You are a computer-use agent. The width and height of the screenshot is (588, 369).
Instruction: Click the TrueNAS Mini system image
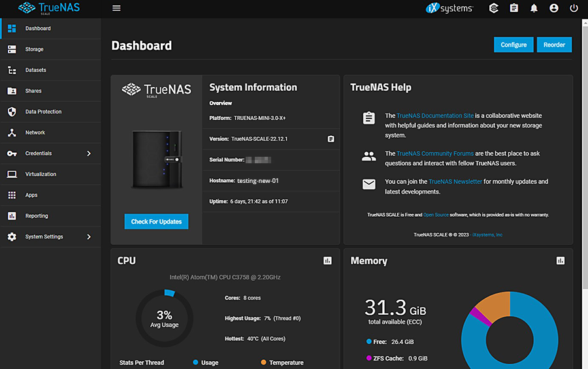[x=157, y=159]
